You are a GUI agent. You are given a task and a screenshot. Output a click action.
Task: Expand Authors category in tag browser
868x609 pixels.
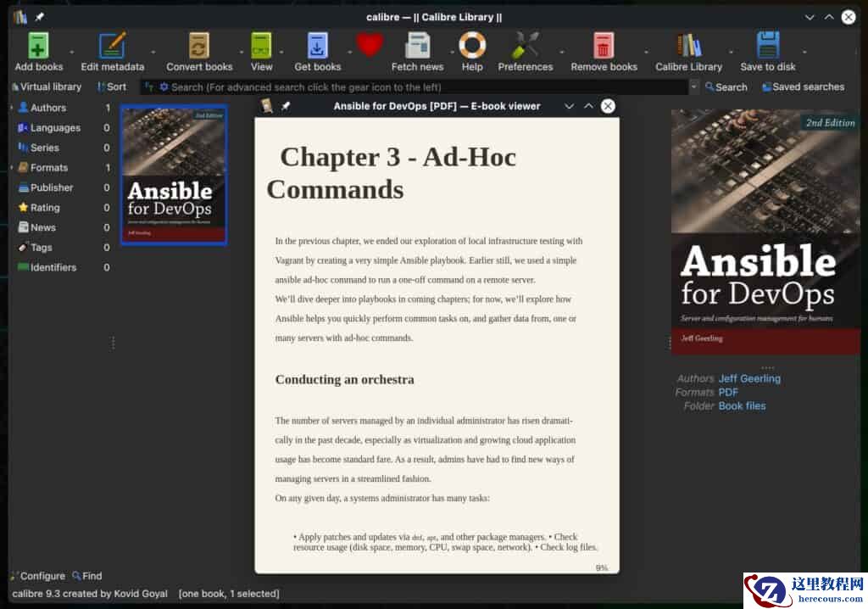coord(12,108)
